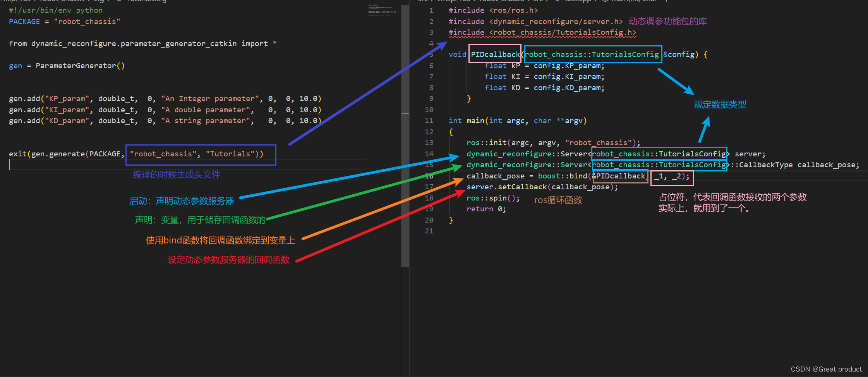Screen dimensions: 868x377
Task: Click the CSDN @Great product watermark text
Action: point(827,369)
